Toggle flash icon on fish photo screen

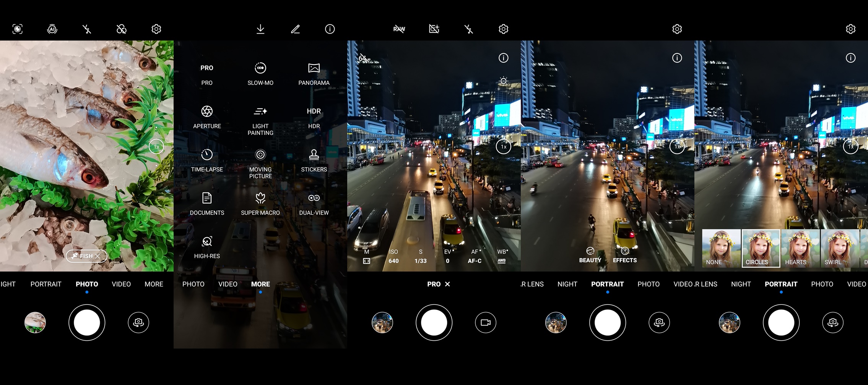pyautogui.click(x=87, y=29)
